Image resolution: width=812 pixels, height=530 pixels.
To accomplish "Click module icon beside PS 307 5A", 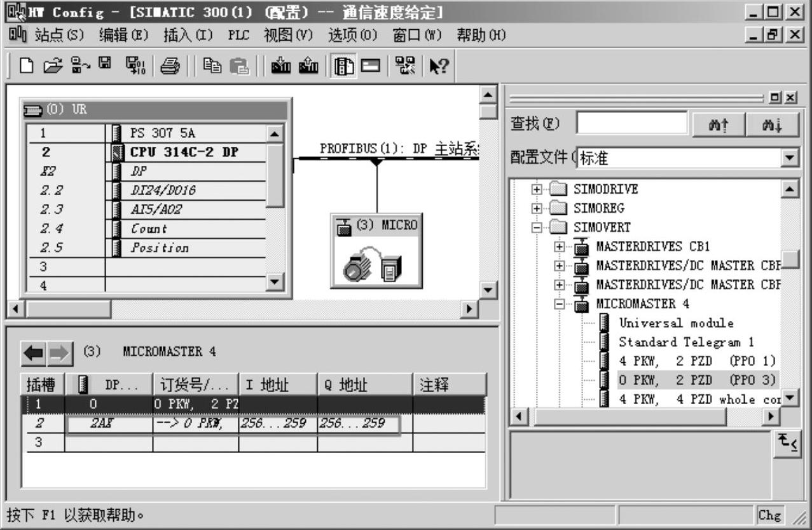I will click(116, 133).
